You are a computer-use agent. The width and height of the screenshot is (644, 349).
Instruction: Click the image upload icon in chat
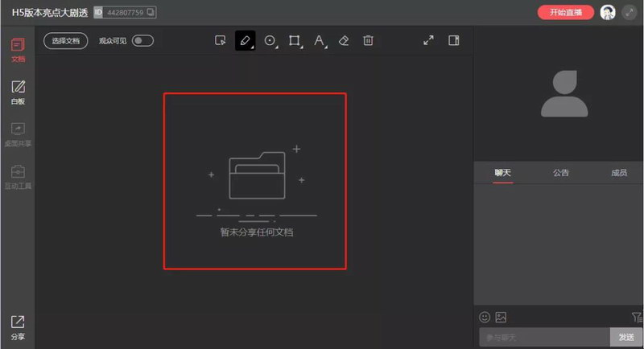coord(500,318)
